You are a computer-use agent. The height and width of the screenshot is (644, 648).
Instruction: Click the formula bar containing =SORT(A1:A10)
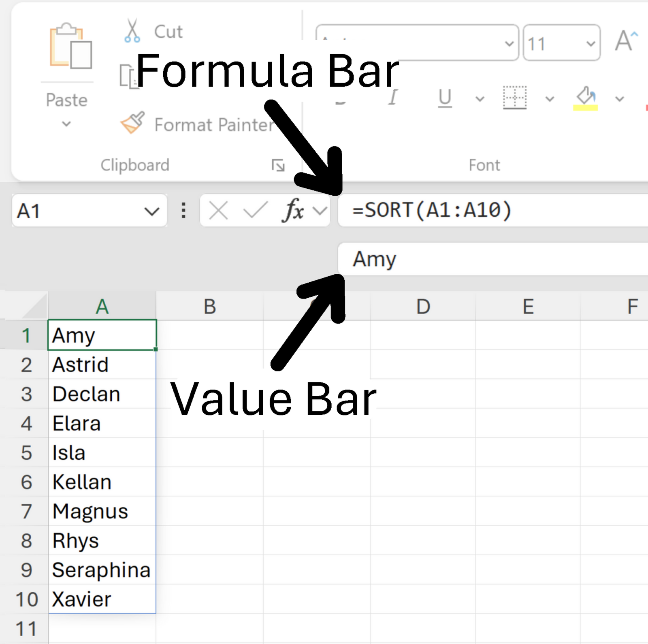point(486,211)
